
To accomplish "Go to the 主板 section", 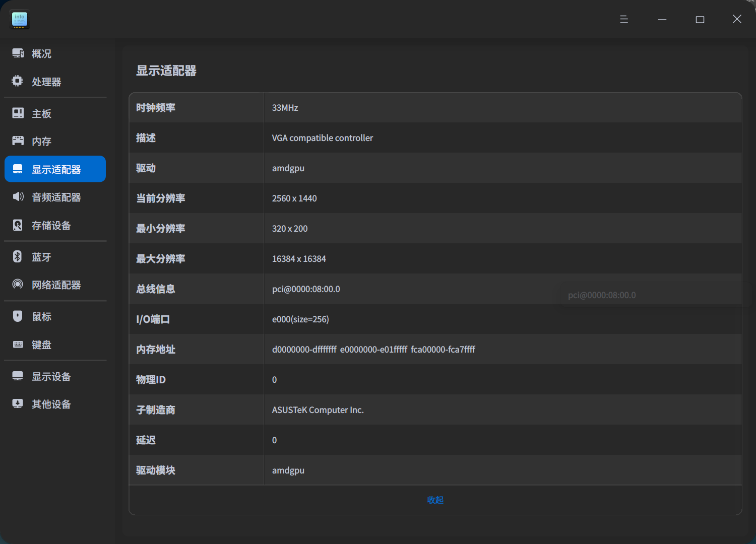I will point(55,113).
